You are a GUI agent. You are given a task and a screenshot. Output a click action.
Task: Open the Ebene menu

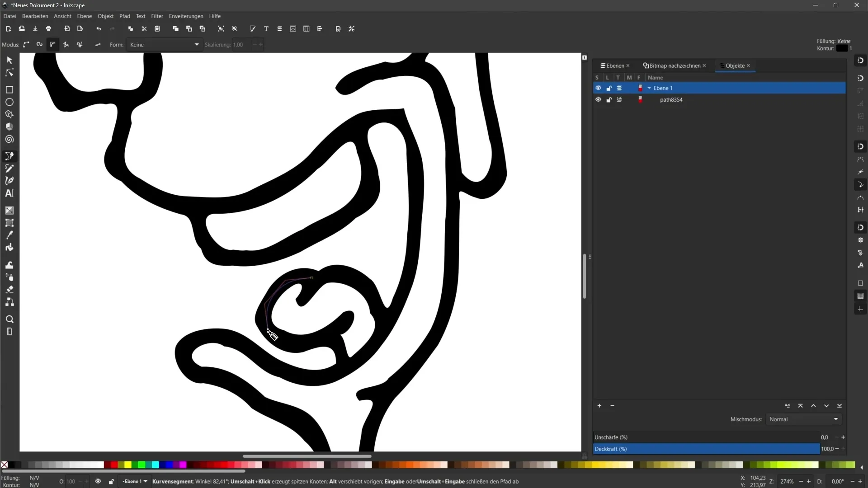[84, 16]
